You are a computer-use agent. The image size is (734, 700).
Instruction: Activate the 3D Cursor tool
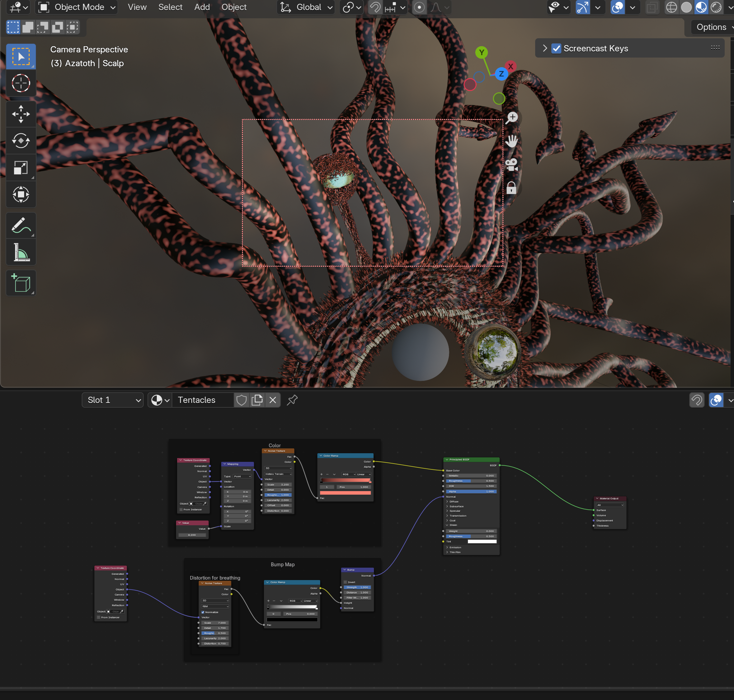click(21, 83)
